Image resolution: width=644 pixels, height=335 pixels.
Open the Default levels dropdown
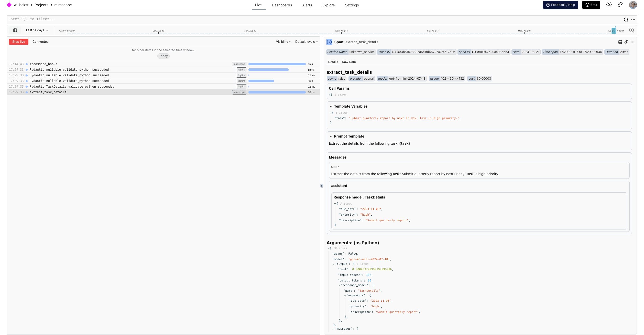307,42
